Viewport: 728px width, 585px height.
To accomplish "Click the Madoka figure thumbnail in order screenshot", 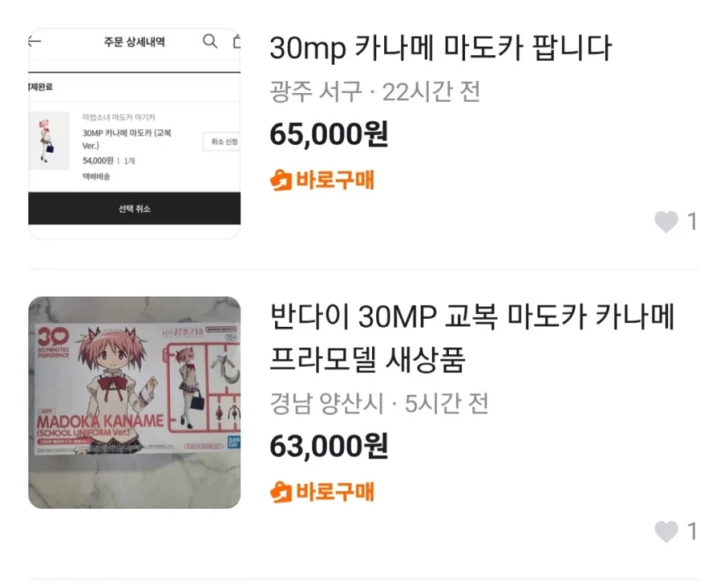I will [49, 142].
